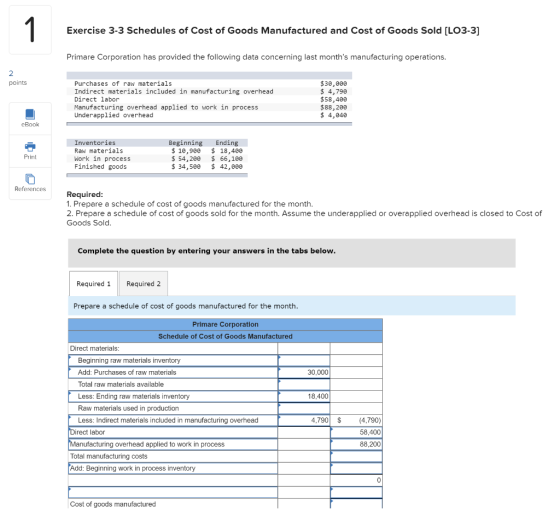The width and height of the screenshot is (560, 510).
Task: Click the Direct labor $58,400 data row
Action: pos(209,99)
